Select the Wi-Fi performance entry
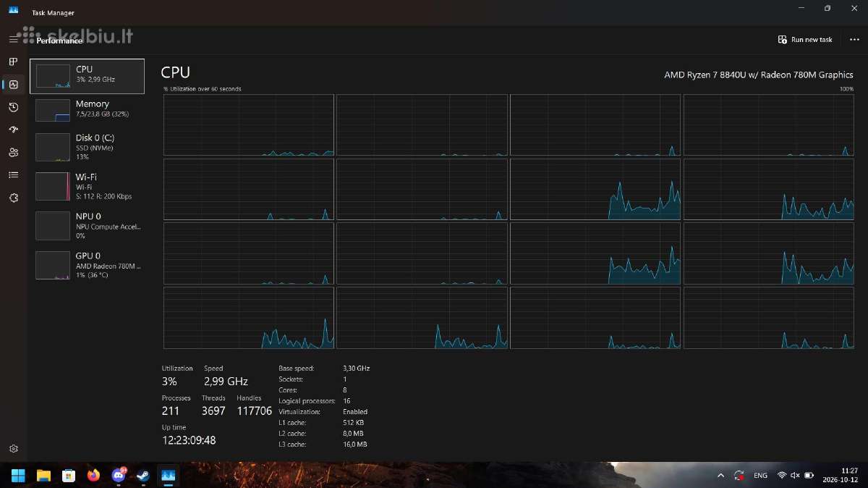 (x=87, y=186)
